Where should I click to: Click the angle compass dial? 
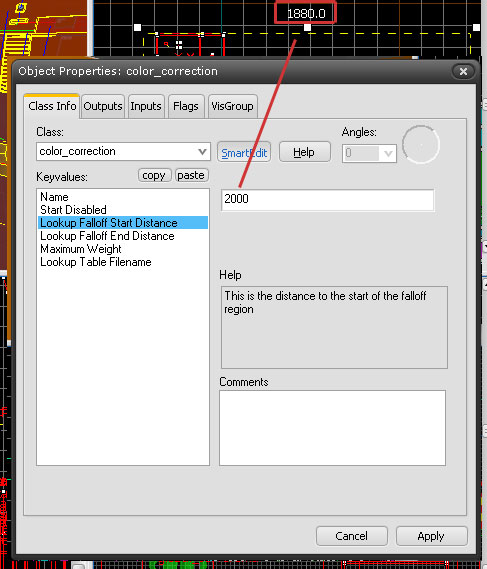tap(421, 145)
